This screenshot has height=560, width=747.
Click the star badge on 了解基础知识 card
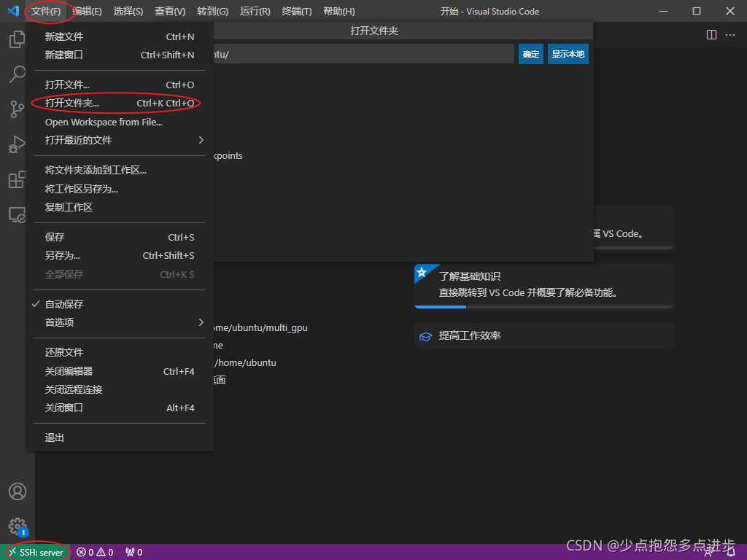pos(422,273)
